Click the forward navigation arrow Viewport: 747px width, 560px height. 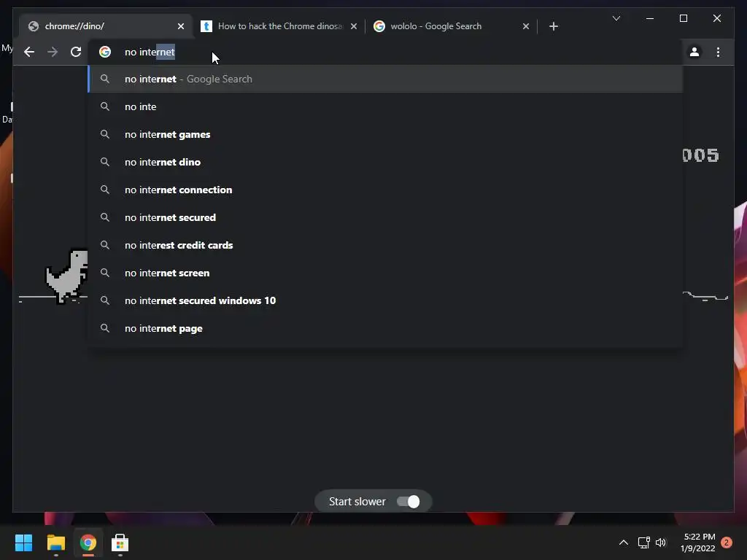click(x=53, y=52)
